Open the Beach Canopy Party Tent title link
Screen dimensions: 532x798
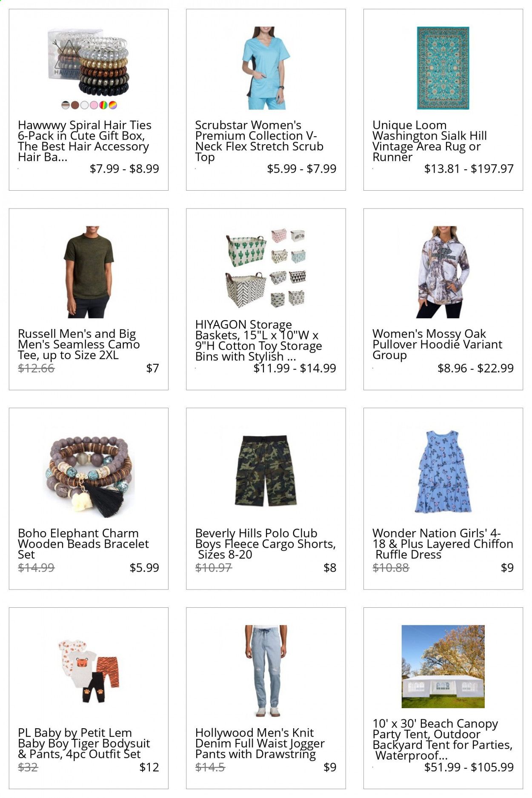(x=443, y=740)
